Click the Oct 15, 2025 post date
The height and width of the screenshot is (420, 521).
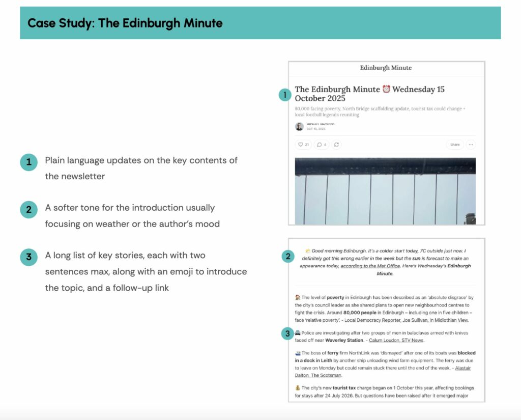click(x=316, y=129)
